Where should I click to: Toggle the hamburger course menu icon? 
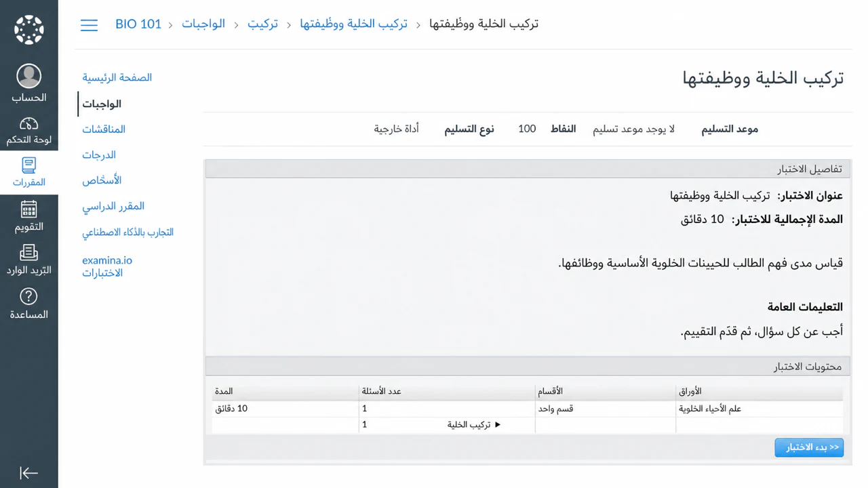90,25
